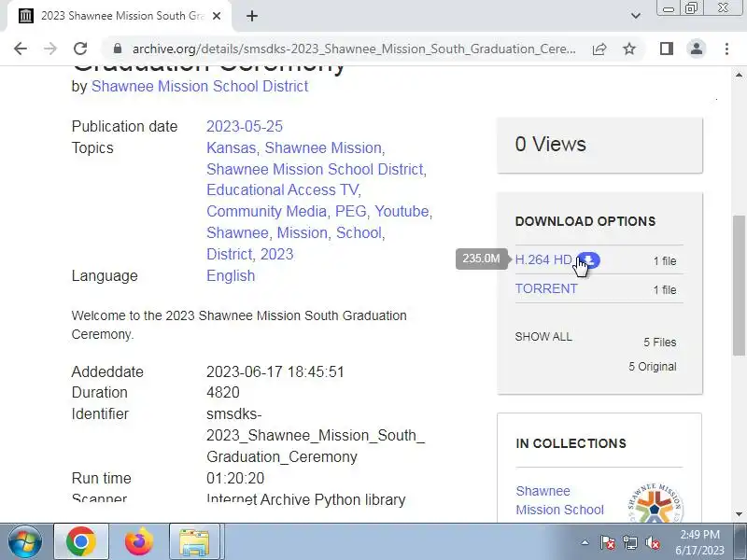Click the H.264 HD download icon
The image size is (747, 560).
[x=589, y=260]
